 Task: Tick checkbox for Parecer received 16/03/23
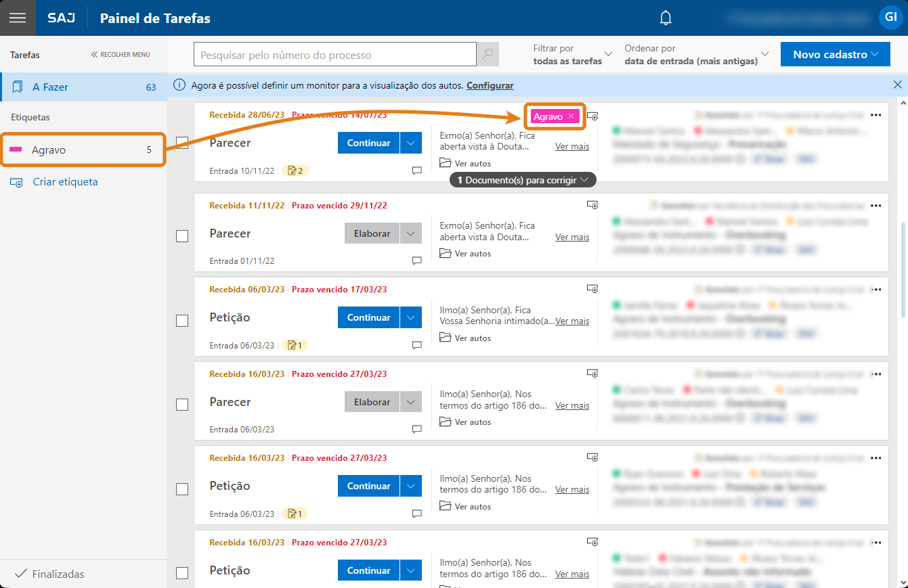[x=181, y=405]
